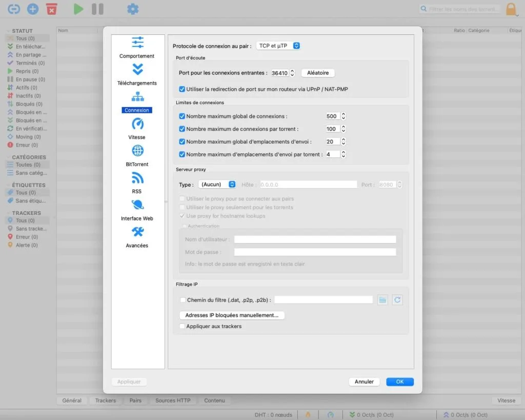
Task: Toggle Nombre maximum global de connexions checkbox
Action: click(x=182, y=116)
